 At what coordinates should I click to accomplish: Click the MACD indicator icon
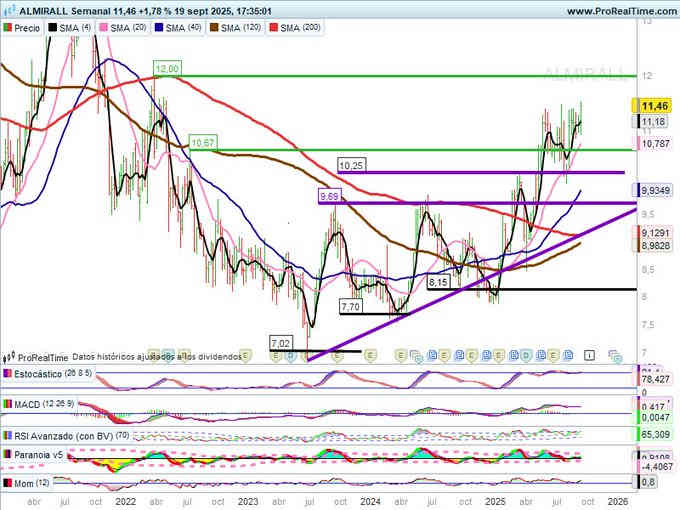tap(7, 405)
